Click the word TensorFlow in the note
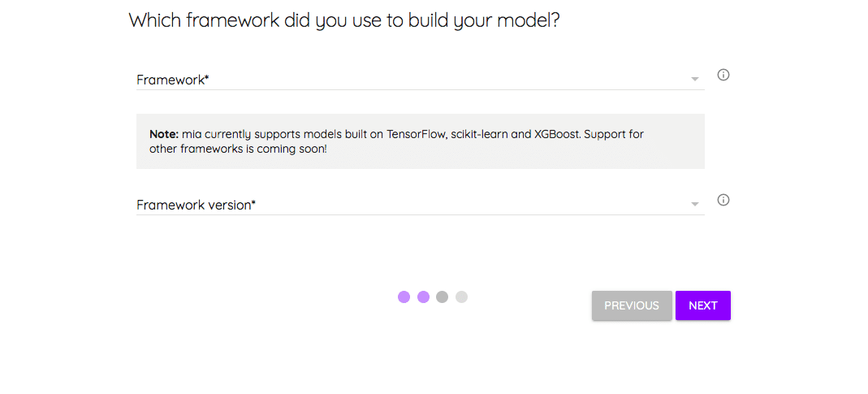The image size is (868, 394). click(x=417, y=134)
